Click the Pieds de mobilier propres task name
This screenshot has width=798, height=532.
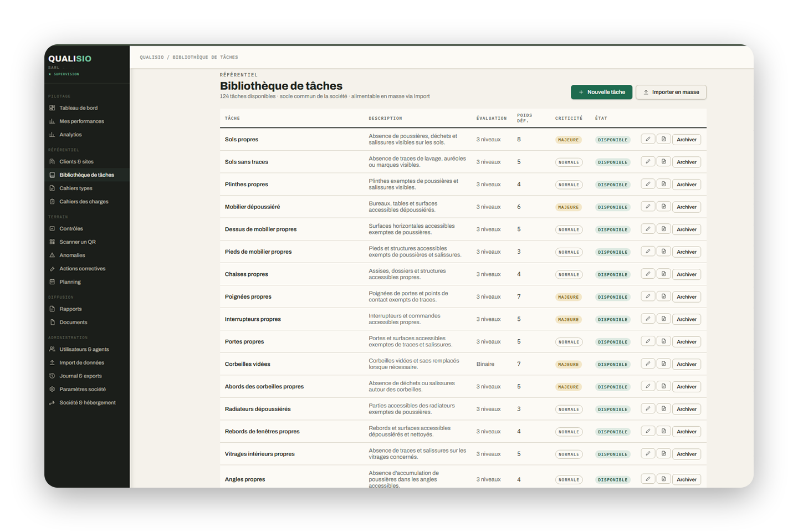click(258, 252)
